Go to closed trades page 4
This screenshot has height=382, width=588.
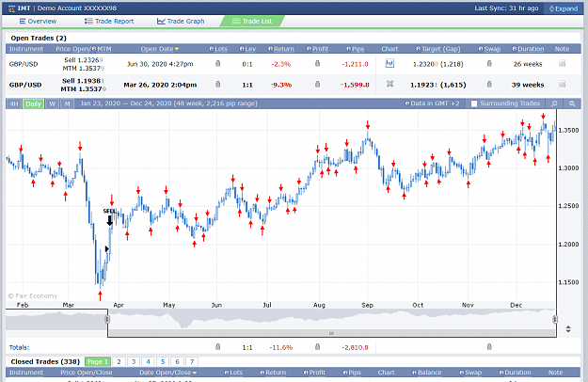tap(148, 361)
